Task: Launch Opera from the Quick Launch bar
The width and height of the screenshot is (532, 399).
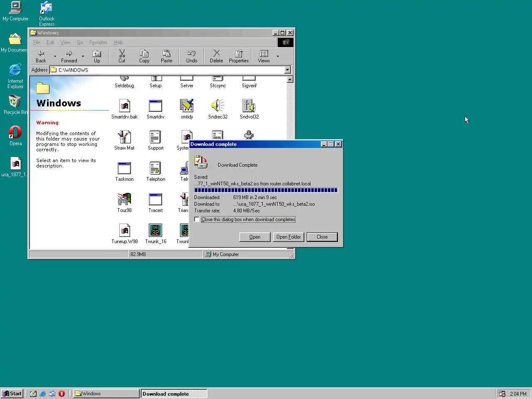Action: tap(62, 394)
